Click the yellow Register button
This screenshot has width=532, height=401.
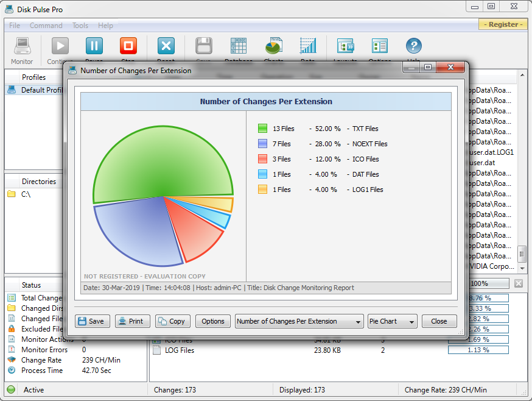[x=502, y=24]
